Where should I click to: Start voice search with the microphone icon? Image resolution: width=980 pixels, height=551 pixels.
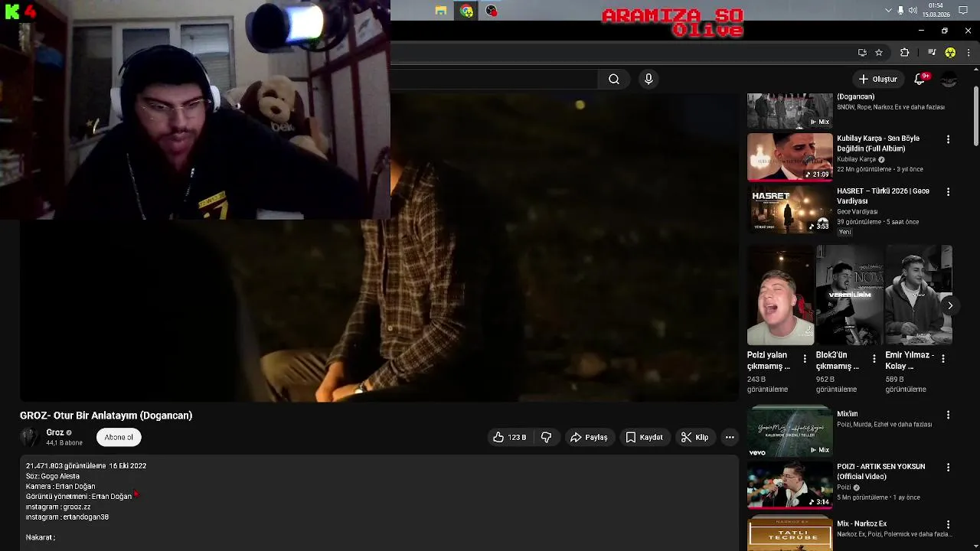point(648,79)
